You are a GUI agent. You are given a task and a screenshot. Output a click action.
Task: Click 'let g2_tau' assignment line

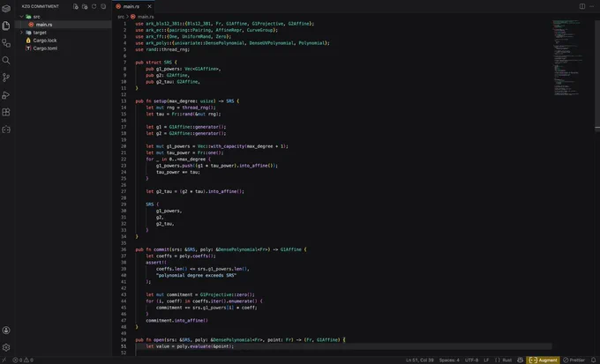pos(195,191)
